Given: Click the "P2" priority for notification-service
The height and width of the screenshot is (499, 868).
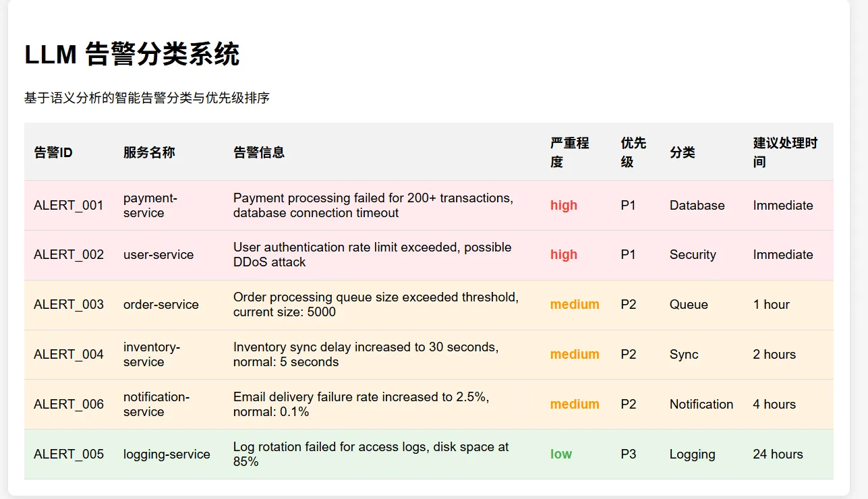Looking at the screenshot, I should point(629,405).
